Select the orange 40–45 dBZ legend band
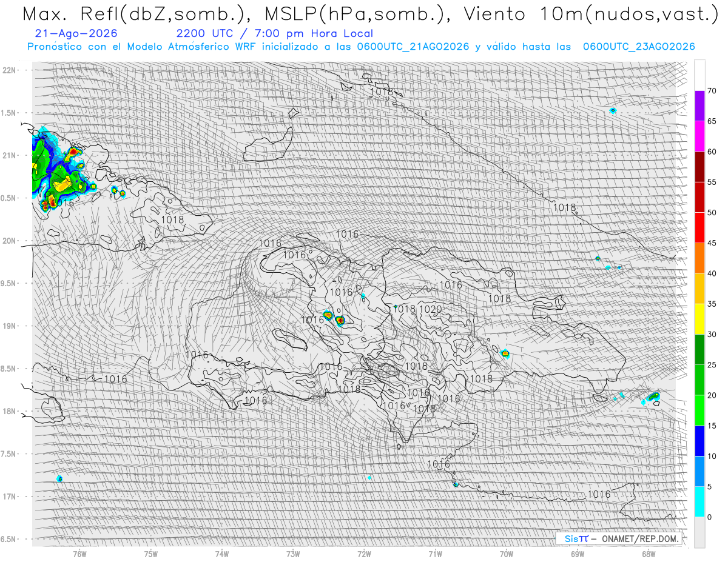 point(699,258)
